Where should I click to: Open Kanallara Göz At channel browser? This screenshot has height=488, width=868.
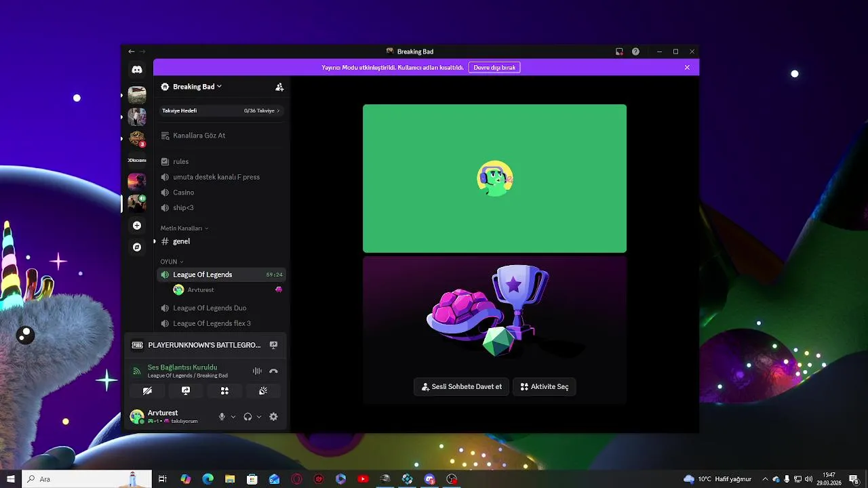pos(221,136)
